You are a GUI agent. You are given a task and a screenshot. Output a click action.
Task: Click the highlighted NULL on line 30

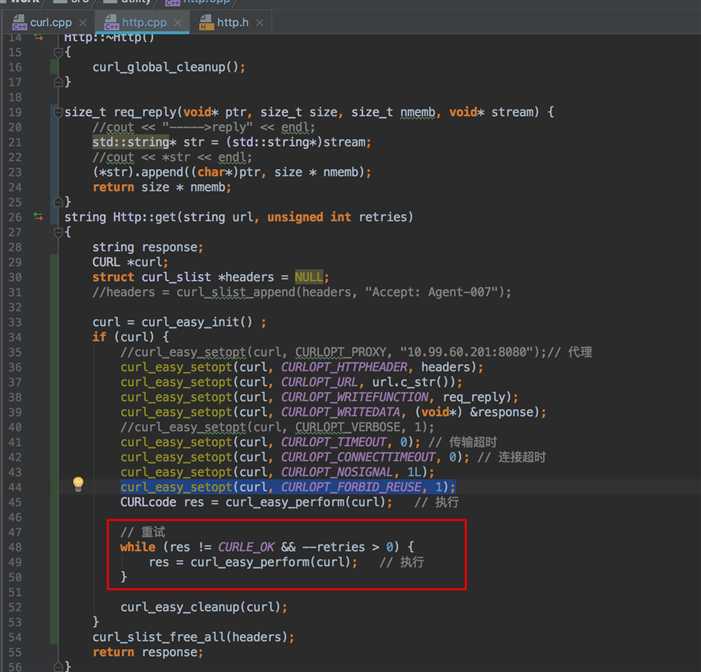coord(308,277)
